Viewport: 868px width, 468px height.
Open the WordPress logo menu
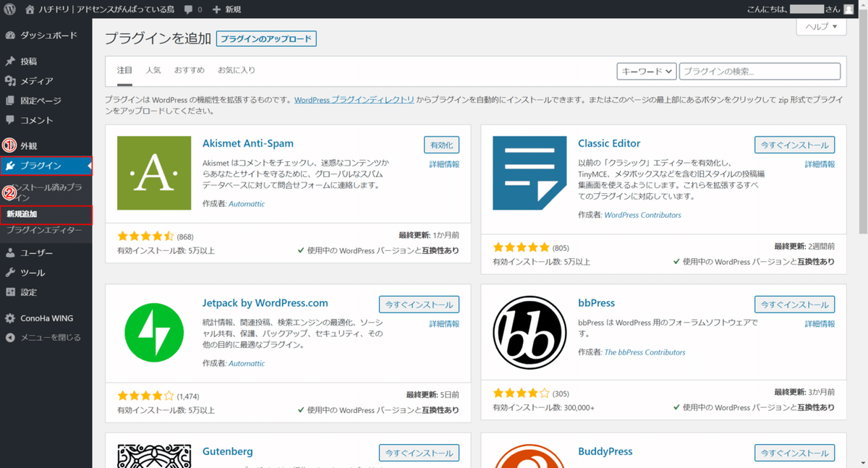[x=9, y=9]
